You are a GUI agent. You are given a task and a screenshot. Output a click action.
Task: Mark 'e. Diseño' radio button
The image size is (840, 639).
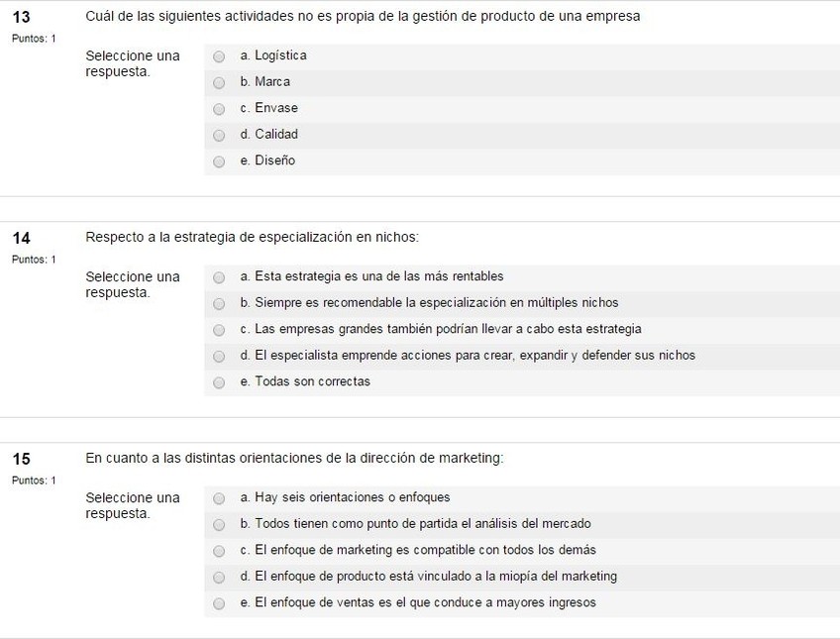(x=219, y=161)
